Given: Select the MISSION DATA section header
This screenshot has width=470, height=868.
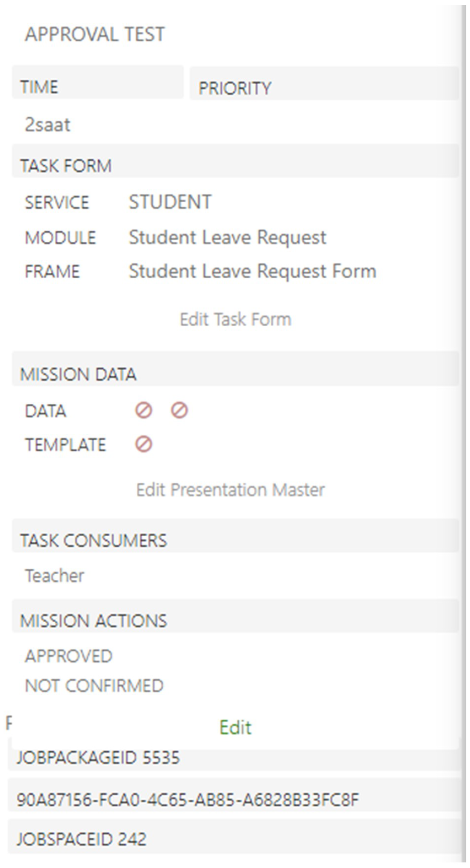Looking at the screenshot, I should click(78, 374).
